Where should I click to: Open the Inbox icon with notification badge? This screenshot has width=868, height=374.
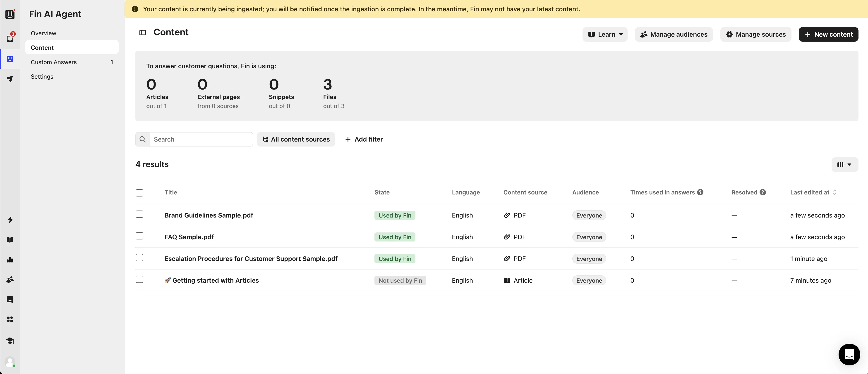pos(10,38)
